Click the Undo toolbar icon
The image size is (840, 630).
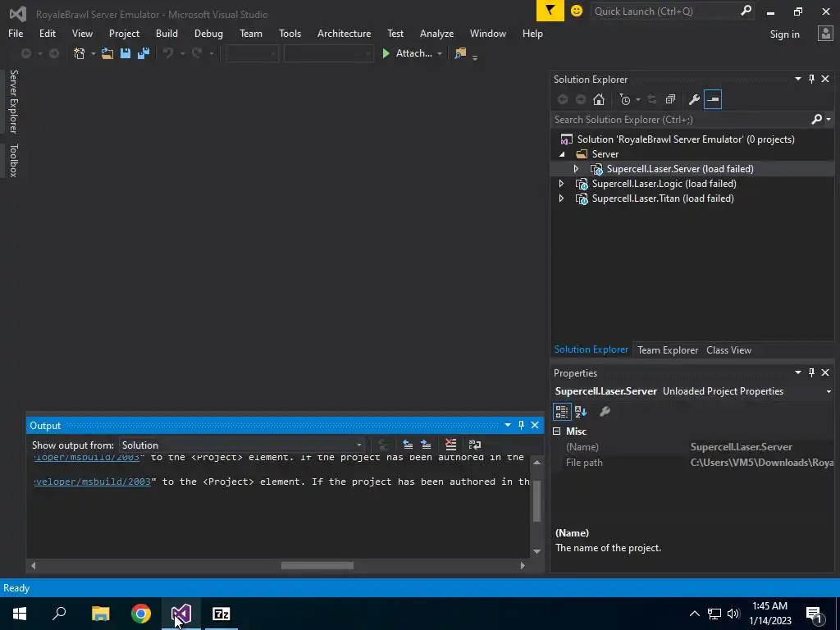pos(168,53)
